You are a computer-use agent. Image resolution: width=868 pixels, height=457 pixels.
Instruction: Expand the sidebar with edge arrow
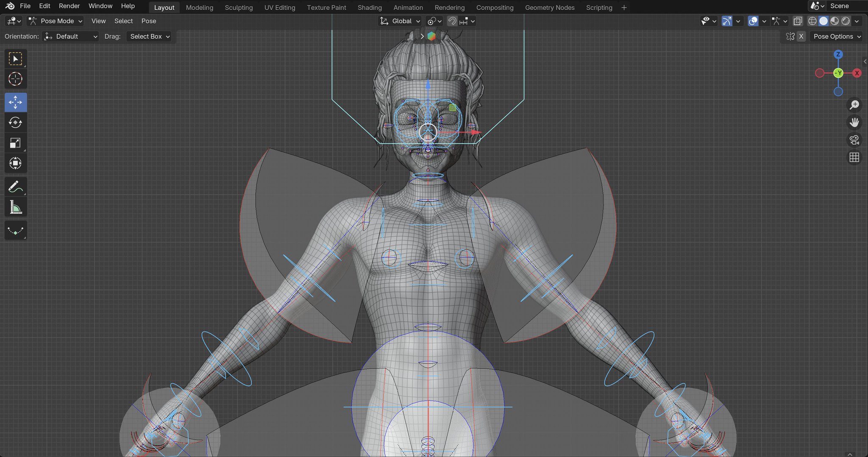tap(865, 61)
